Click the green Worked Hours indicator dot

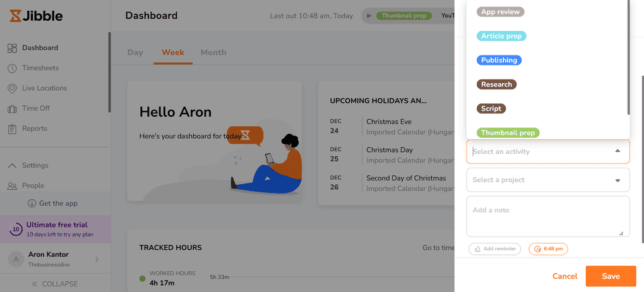tap(143, 279)
